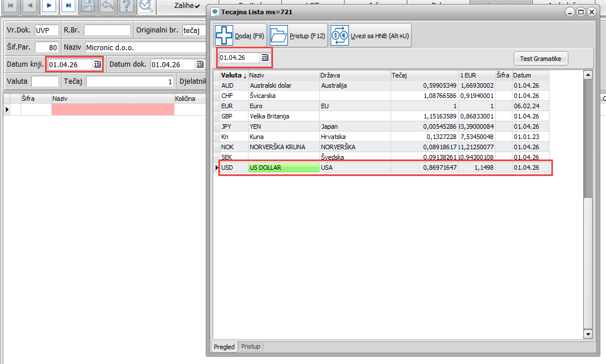Open the Datum dok. calendar picker
606x364 pixels.
point(199,64)
